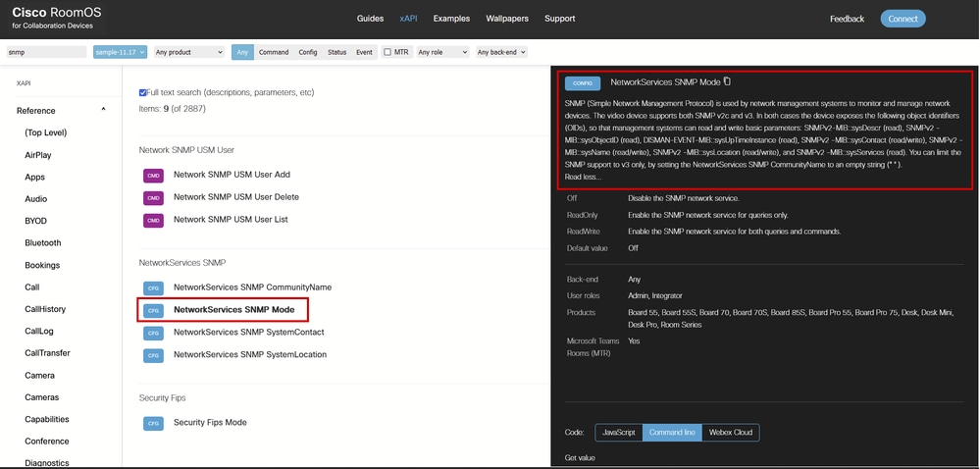Click CMD badge beside Network SNMP USM User Add
The width and height of the screenshot is (980, 469).
click(x=153, y=176)
